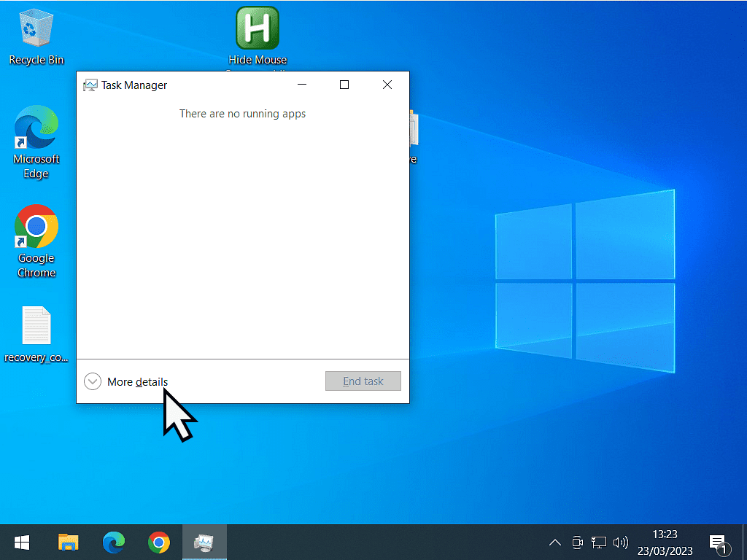Click the Task Manager taskbar button
Screen dimensions: 747x560
(x=204, y=542)
